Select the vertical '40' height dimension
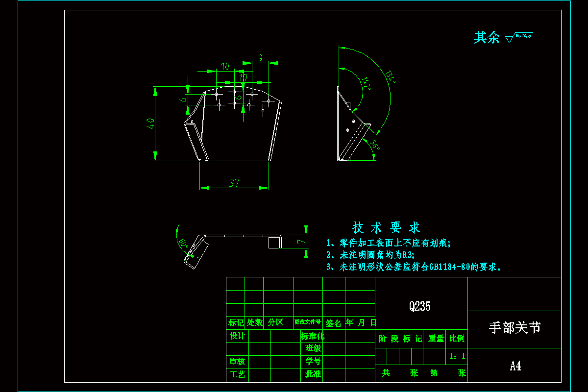Viewport: 588px width, 392px height. click(x=151, y=123)
